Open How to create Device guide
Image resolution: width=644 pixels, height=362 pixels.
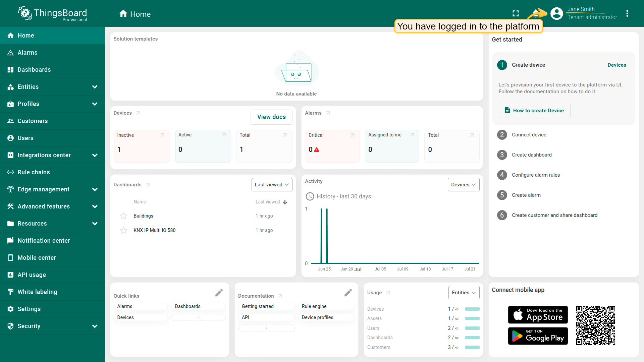point(534,111)
